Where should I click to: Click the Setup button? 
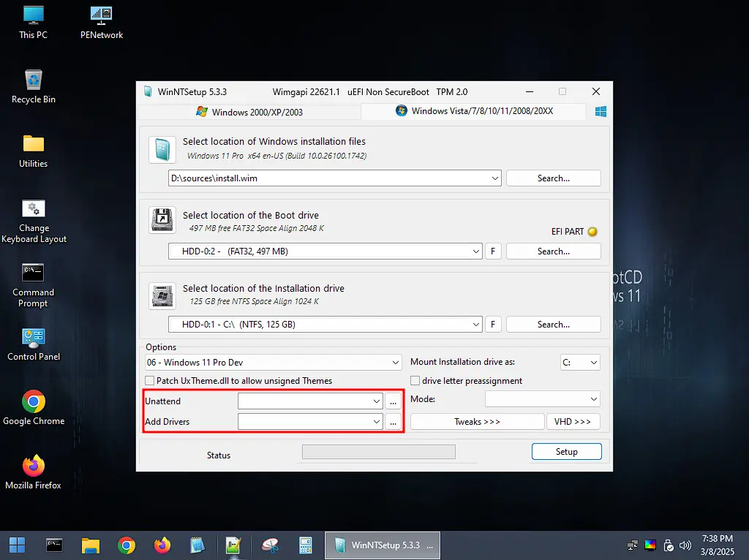coord(566,452)
